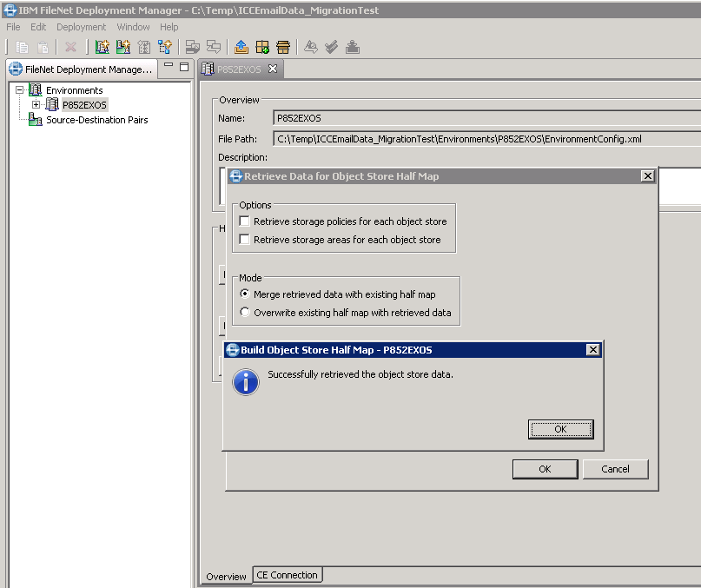Click the Create Environment toolbar icon
This screenshot has width=701, height=588.
(103, 47)
